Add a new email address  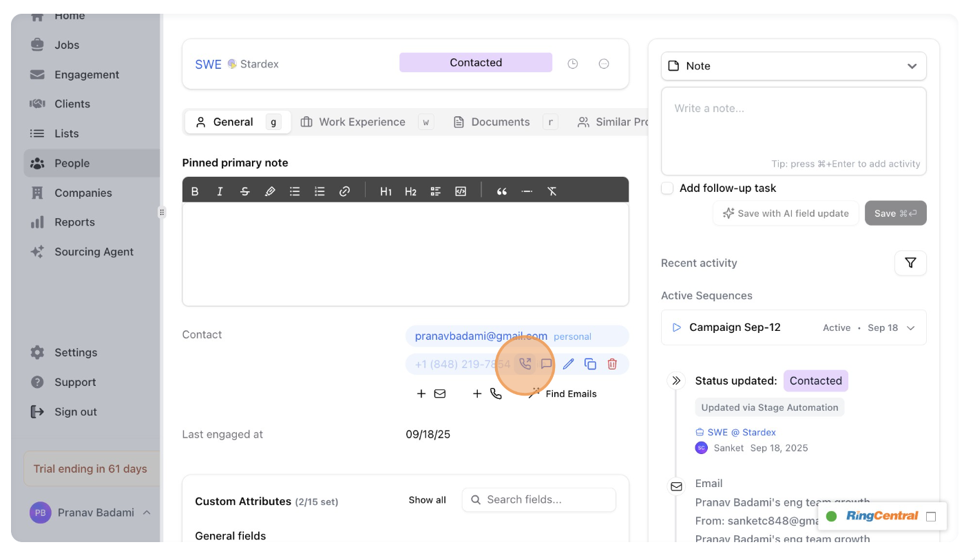pyautogui.click(x=430, y=394)
